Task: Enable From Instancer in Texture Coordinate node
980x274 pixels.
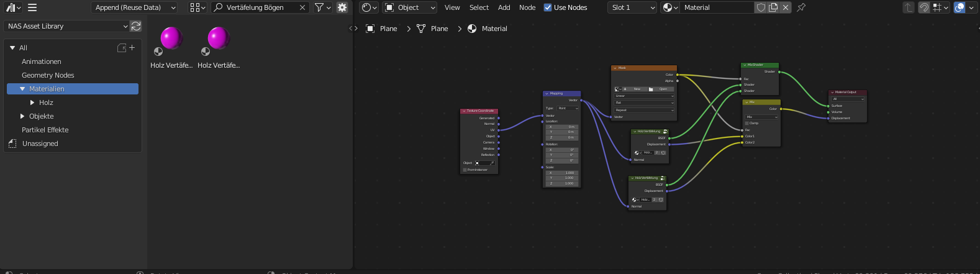Action: point(465,170)
